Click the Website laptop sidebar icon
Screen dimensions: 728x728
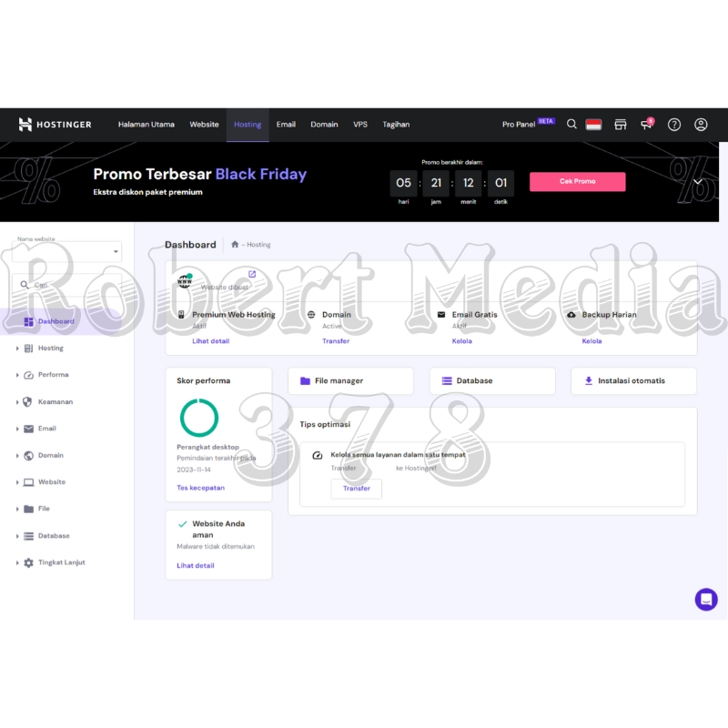(28, 482)
